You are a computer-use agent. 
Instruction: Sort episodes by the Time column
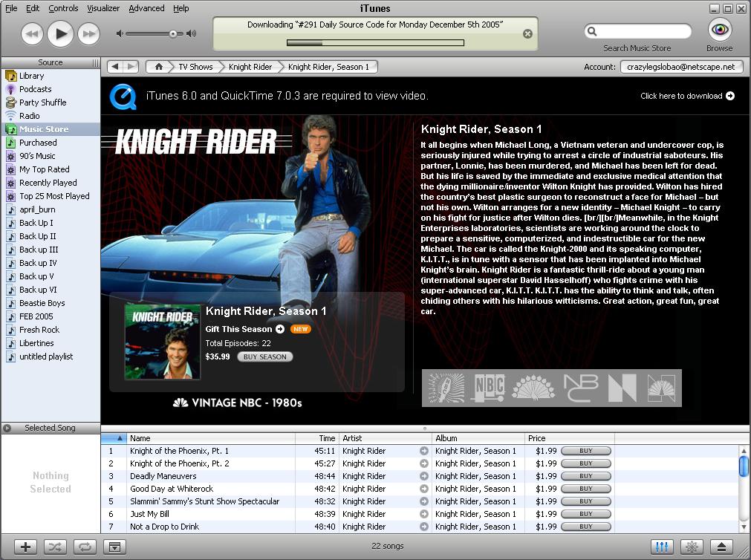(317, 438)
